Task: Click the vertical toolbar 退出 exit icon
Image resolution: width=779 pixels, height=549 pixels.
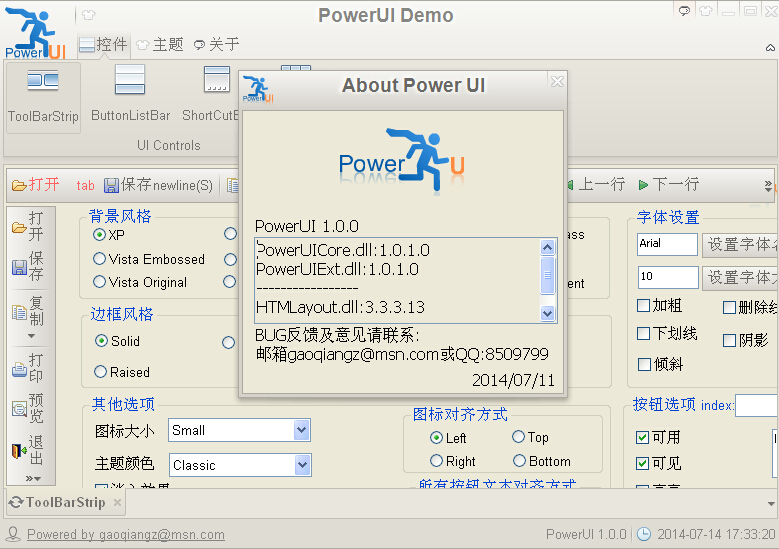Action: pyautogui.click(x=19, y=451)
